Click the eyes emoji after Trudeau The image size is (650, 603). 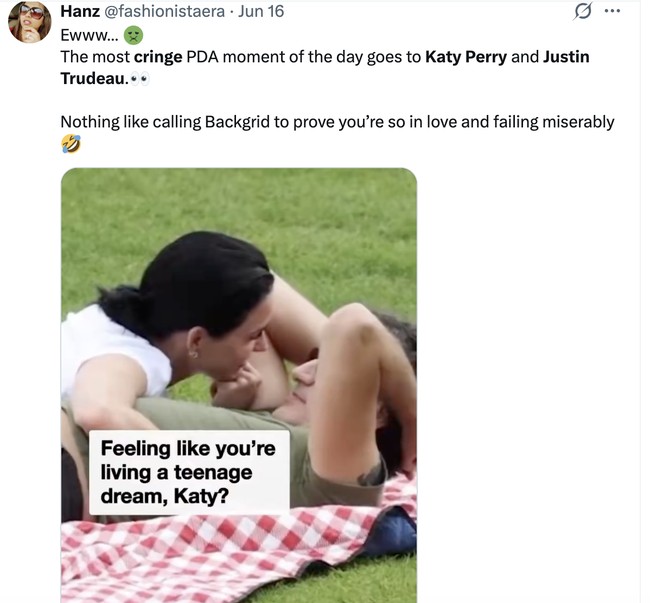click(x=140, y=79)
